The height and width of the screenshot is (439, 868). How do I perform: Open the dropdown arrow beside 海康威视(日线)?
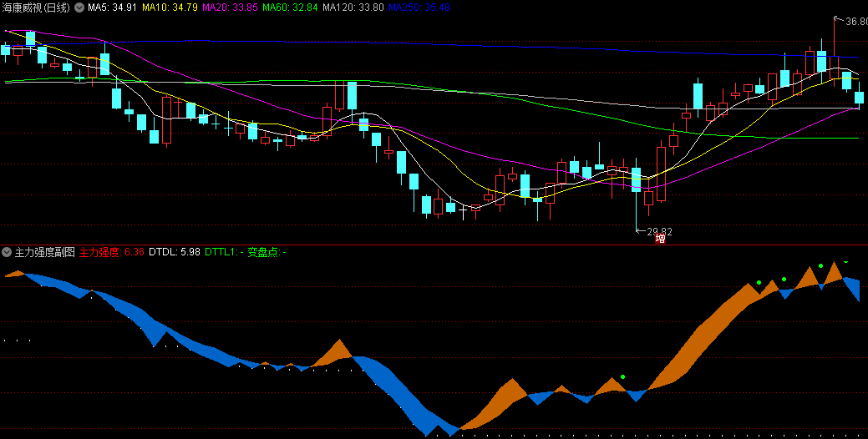(79, 8)
